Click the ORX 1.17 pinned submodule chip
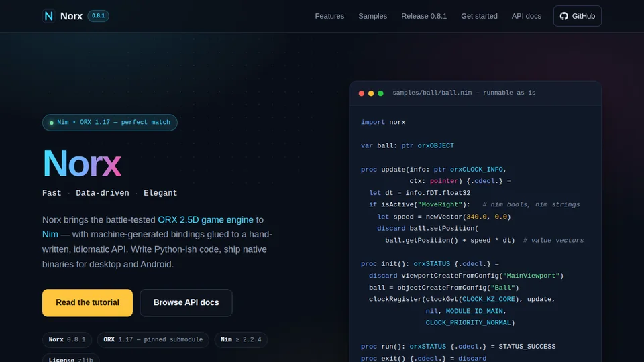 click(x=153, y=339)
